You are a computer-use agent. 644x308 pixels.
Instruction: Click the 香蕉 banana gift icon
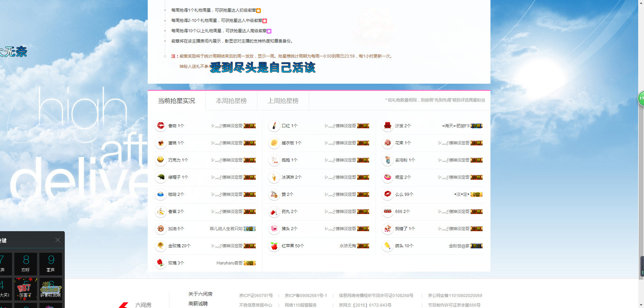point(160,212)
